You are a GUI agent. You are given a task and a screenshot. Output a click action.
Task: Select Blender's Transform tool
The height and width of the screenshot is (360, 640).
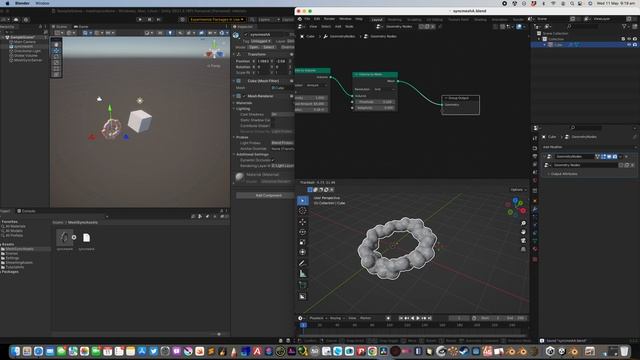[x=302, y=252]
